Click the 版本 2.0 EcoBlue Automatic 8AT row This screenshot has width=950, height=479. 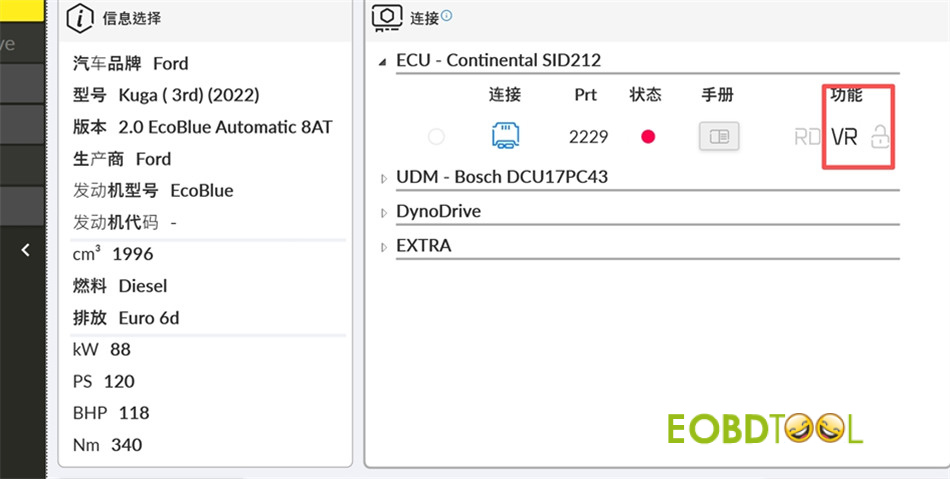[x=202, y=127]
